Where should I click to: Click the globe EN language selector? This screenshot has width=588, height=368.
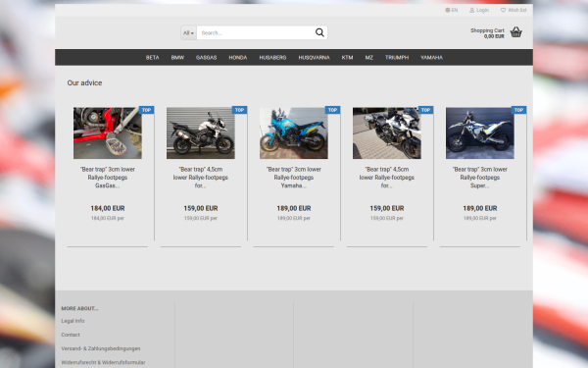[452, 10]
